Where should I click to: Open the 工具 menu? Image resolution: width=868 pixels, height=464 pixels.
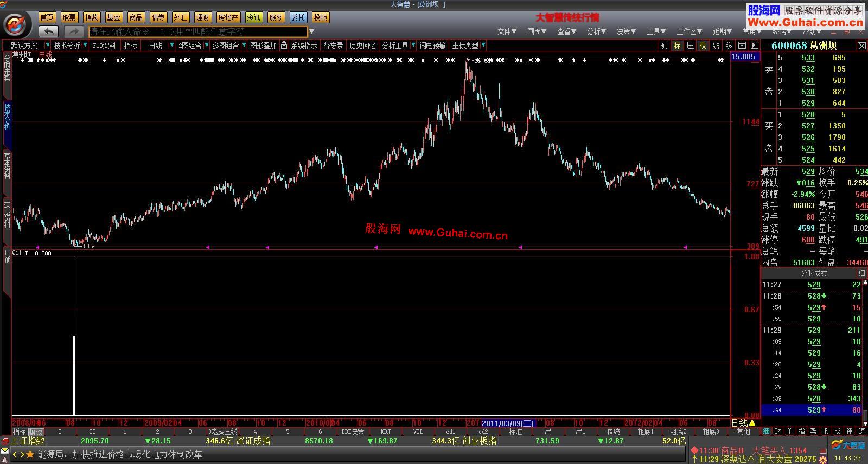(x=656, y=31)
